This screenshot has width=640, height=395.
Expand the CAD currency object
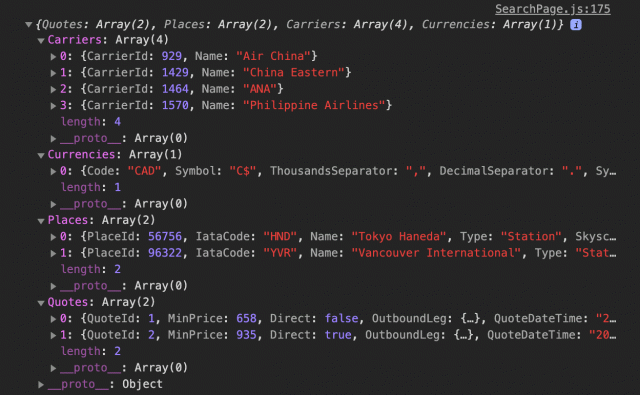coord(53,171)
